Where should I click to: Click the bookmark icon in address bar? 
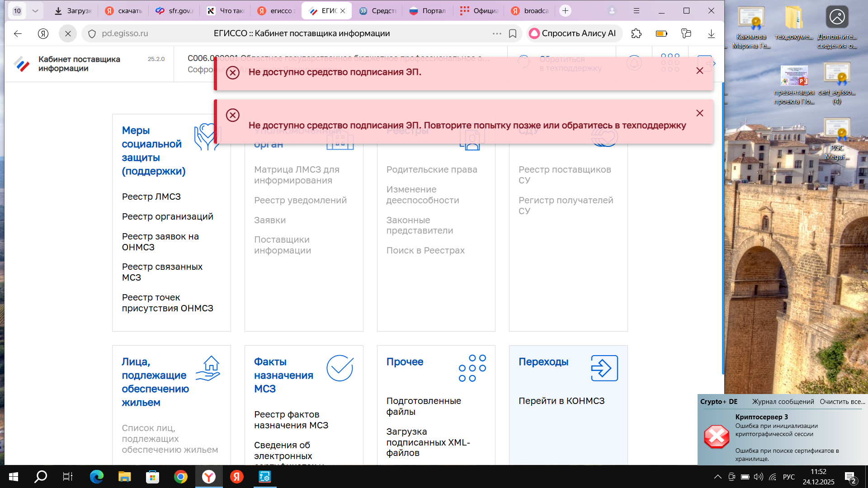point(513,33)
